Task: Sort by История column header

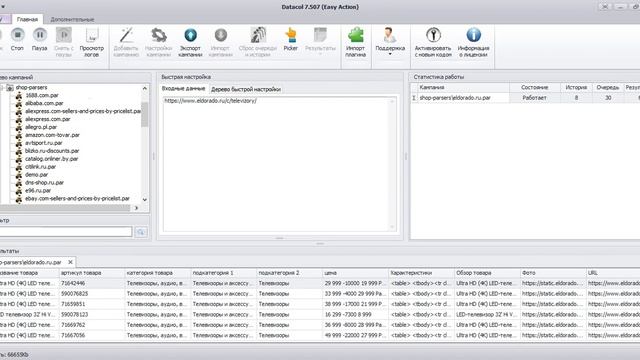Action: 576,87
